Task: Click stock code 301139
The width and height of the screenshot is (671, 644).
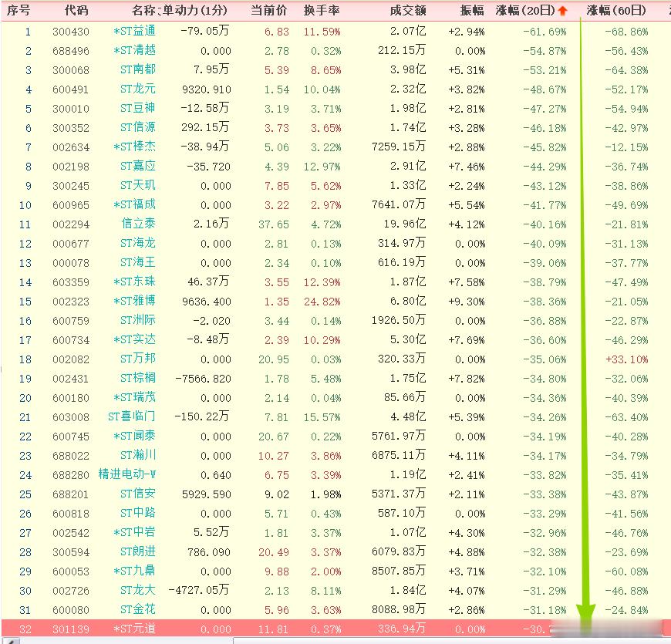Action: point(71,629)
